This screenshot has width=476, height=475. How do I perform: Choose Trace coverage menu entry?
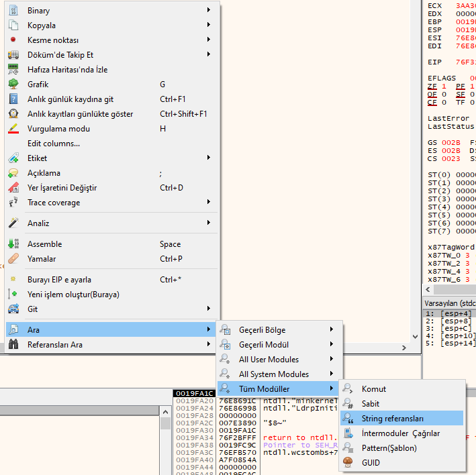click(x=111, y=203)
